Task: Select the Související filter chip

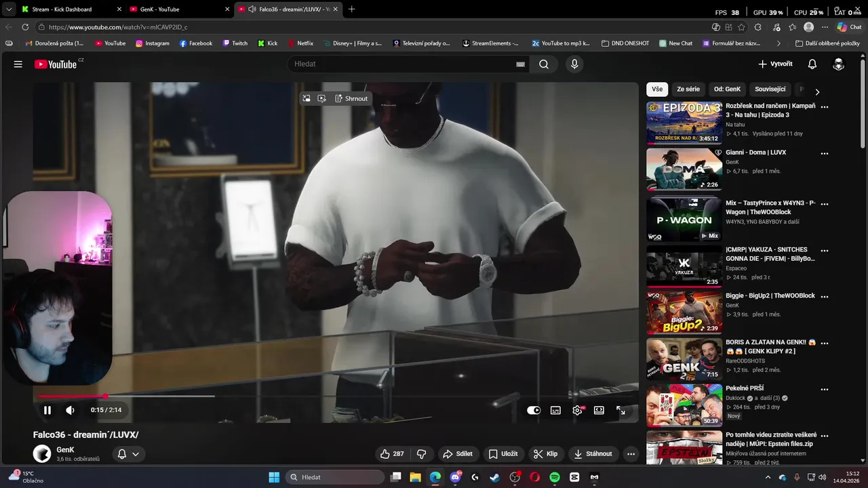Action: (770, 89)
